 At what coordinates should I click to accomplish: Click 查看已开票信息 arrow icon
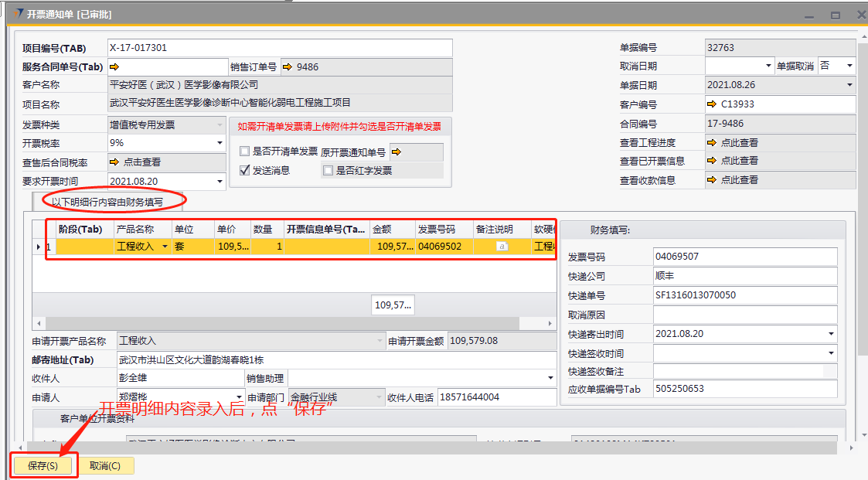coord(712,161)
